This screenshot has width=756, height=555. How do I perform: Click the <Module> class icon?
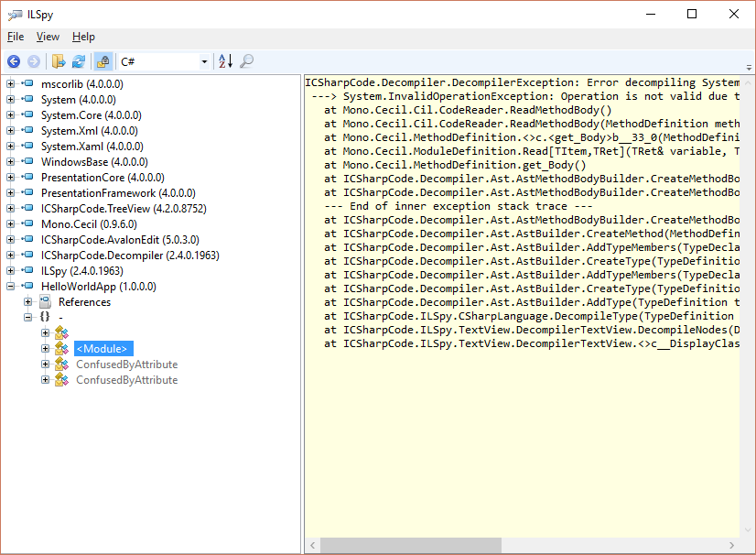(61, 348)
